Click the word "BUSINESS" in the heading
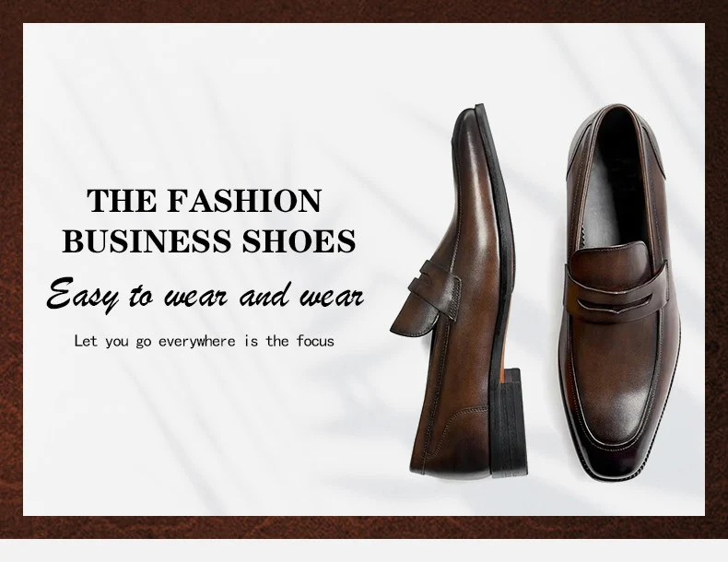 click(147, 240)
